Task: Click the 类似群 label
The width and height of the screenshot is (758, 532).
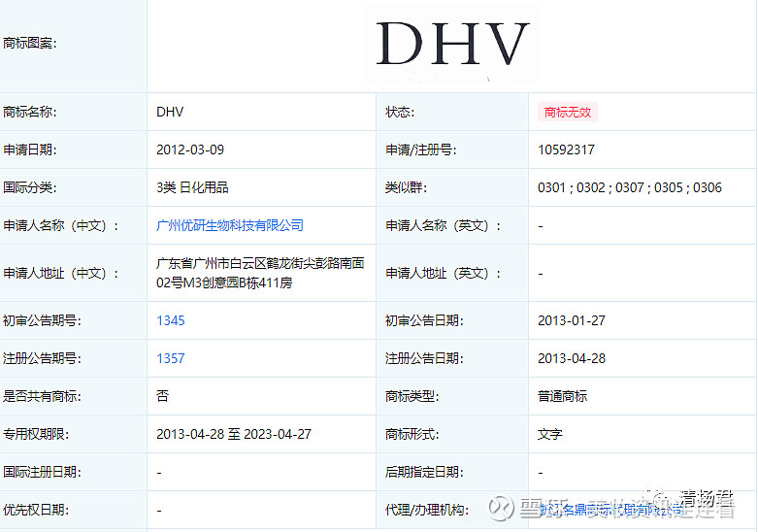Action: 406,187
